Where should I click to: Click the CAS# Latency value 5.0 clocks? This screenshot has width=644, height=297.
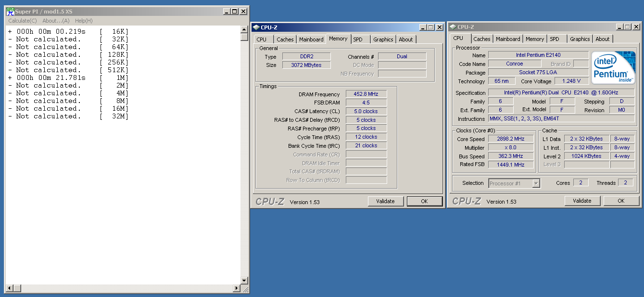tap(366, 111)
